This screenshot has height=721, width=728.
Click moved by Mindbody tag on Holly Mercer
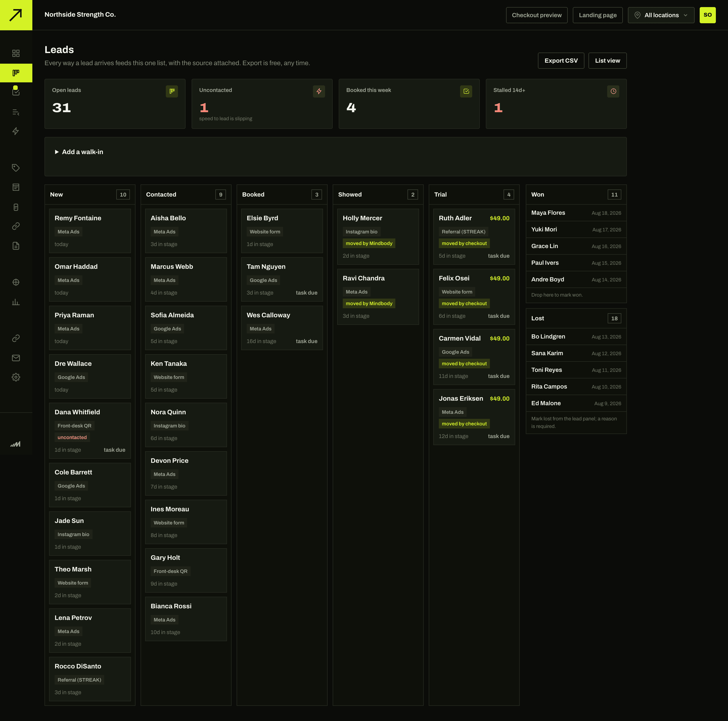tap(369, 243)
